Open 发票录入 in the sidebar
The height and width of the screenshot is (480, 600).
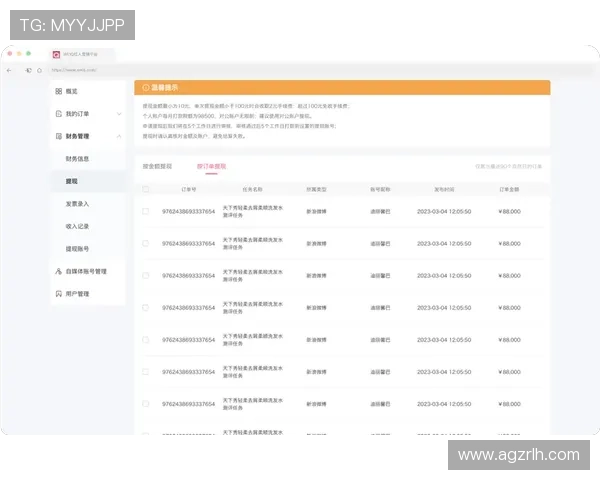[x=77, y=204]
